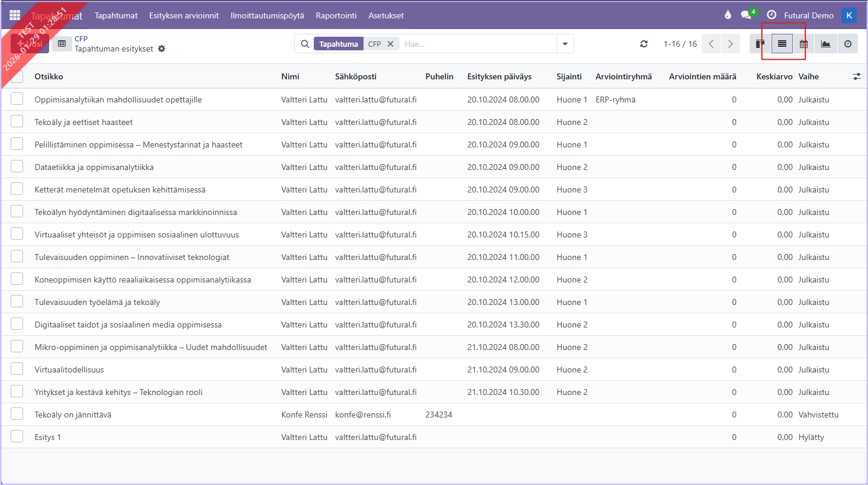Reload the list with refresh icon
The image size is (868, 485).
tap(644, 44)
